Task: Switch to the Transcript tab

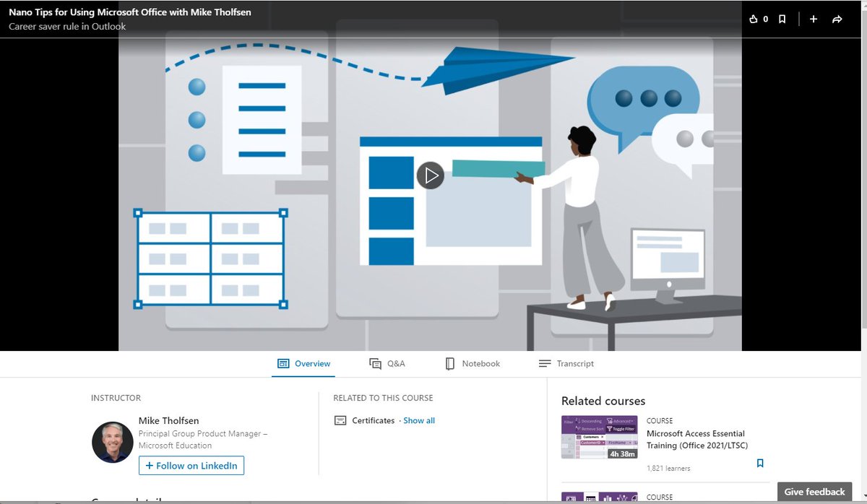Action: [576, 363]
